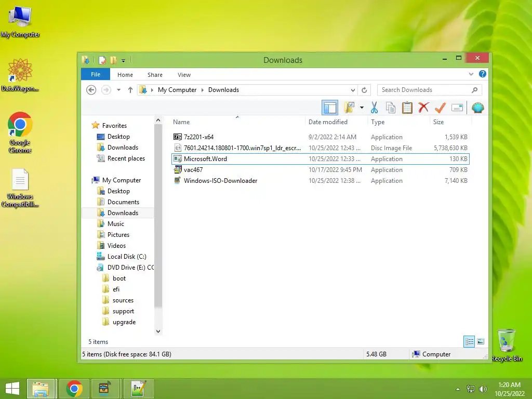This screenshot has width=532, height=399.
Task: Switch to the Share ribbon tab
Action: coord(155,75)
